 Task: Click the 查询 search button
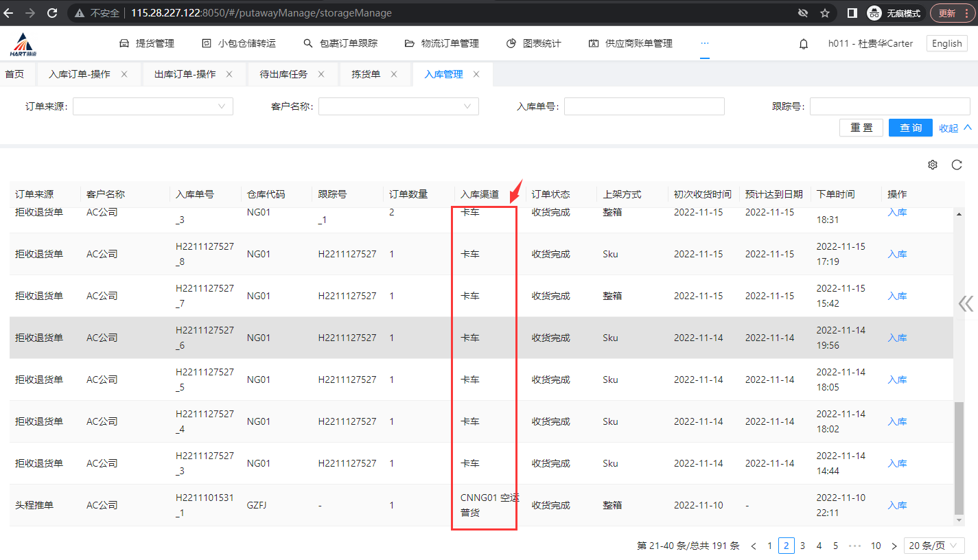point(910,128)
